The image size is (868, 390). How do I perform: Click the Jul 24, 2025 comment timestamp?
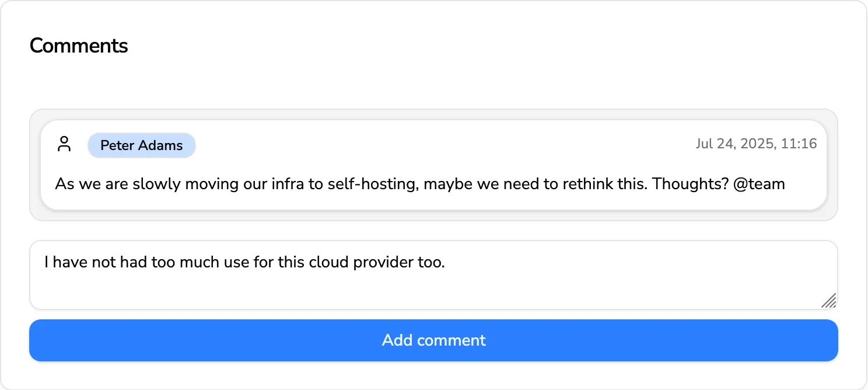pos(756,144)
